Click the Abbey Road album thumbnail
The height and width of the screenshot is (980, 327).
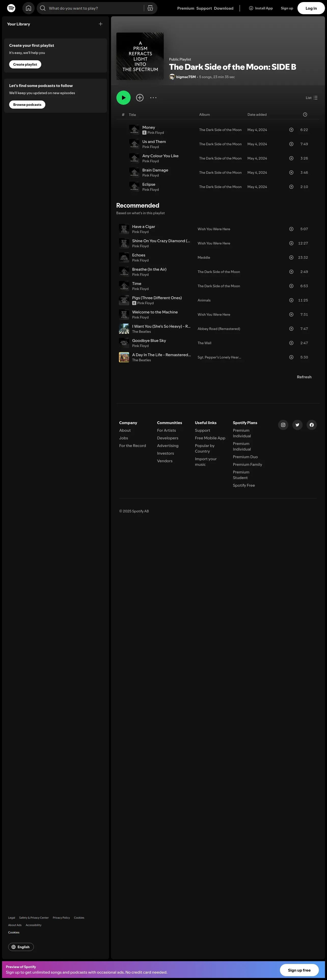pos(124,329)
